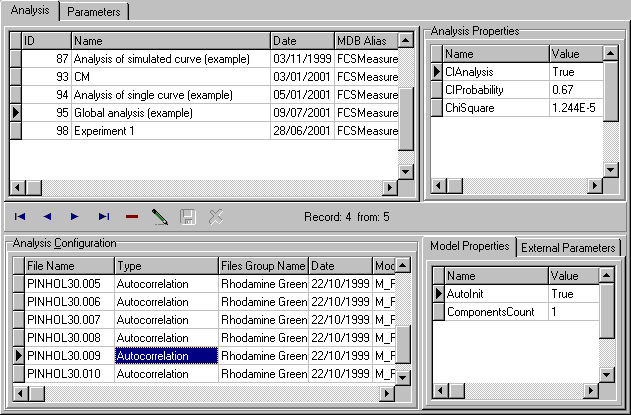Click the save floppy disk icon
The width and height of the screenshot is (631, 415).
187,216
